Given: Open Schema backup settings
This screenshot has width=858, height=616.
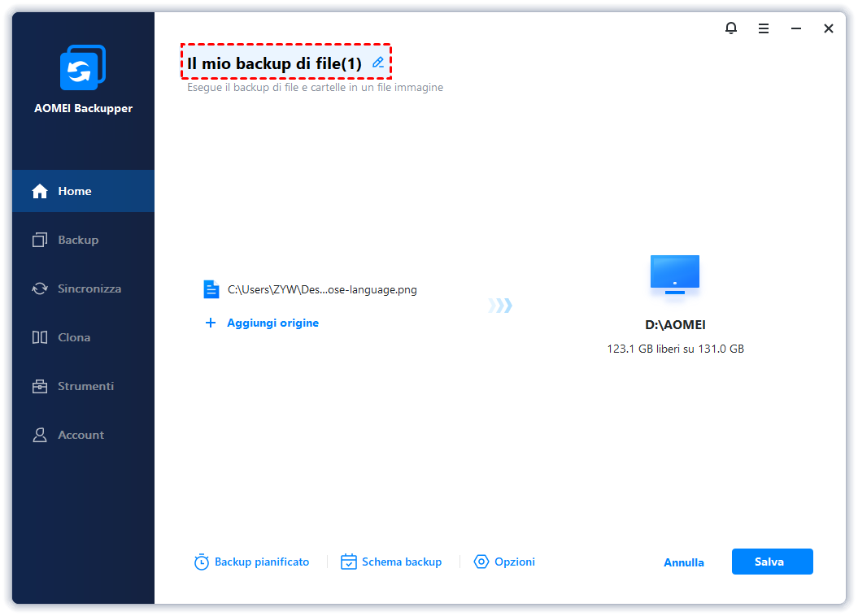Looking at the screenshot, I should [x=391, y=562].
